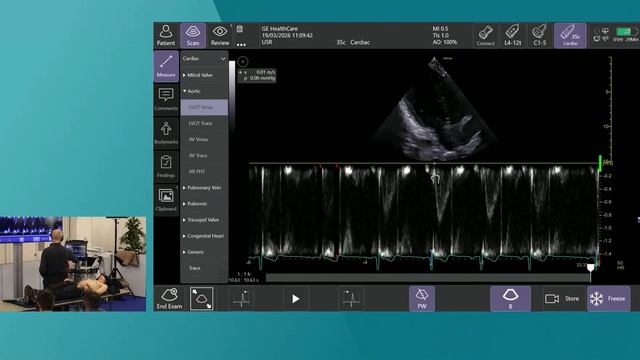Select the Trace measurement item
This screenshot has height=360, width=640.
point(204,268)
